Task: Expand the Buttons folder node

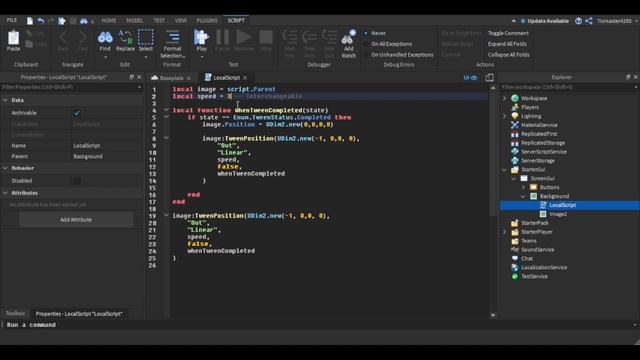Action: click(523, 187)
